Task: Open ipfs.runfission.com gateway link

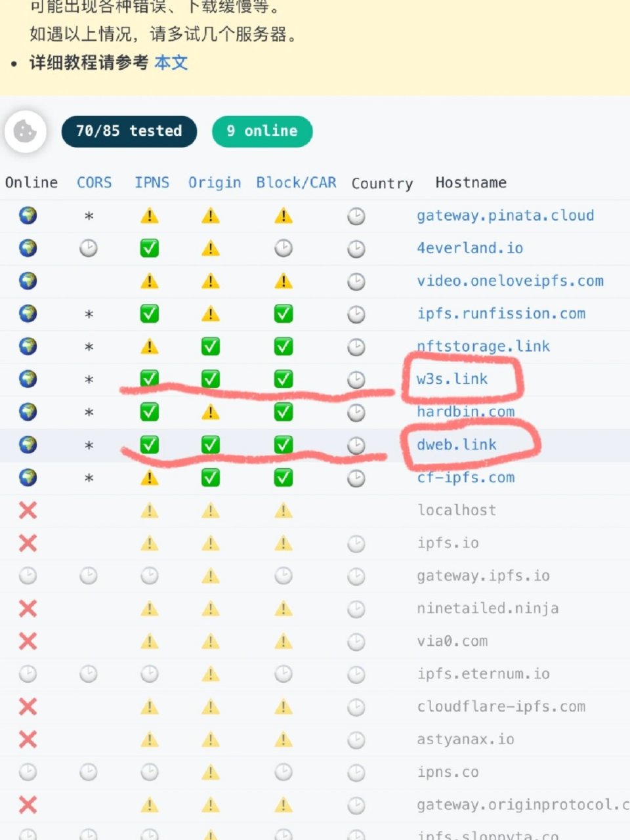Action: click(x=501, y=314)
